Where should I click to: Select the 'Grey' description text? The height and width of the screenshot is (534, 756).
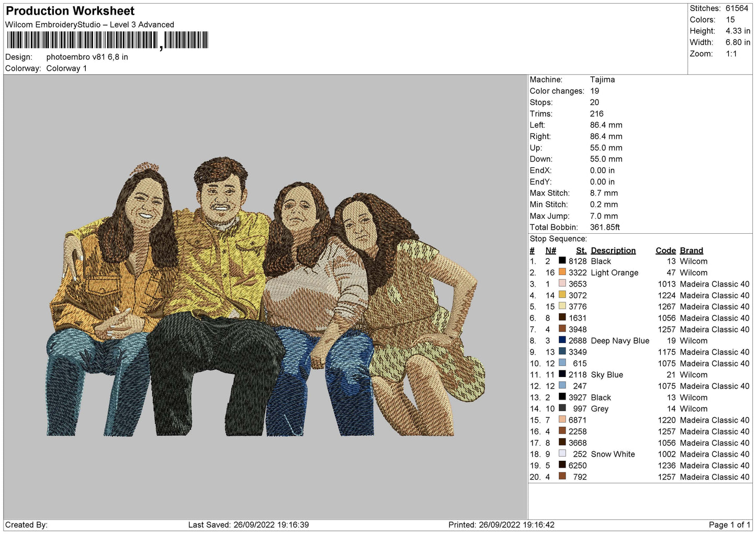tap(600, 409)
